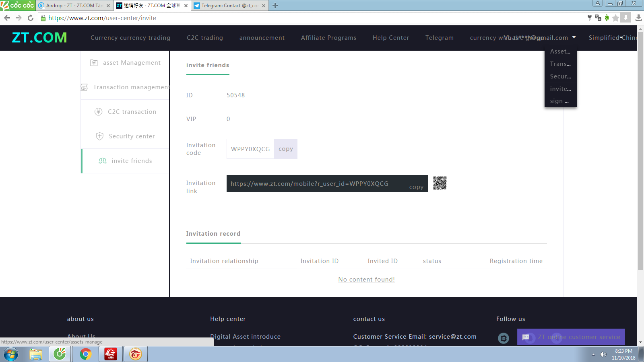Close the Telegram: Contact tab
Screen dimensions: 644x362
(x=264, y=6)
